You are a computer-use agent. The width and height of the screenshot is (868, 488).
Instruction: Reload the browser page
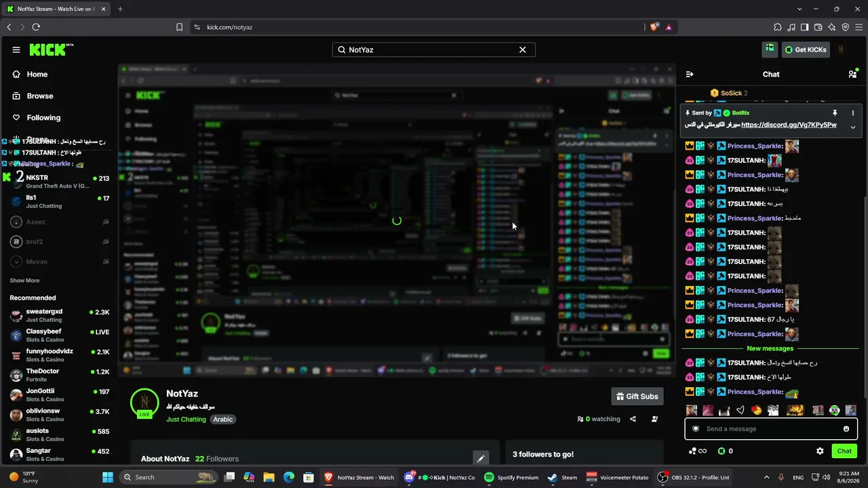click(x=36, y=27)
